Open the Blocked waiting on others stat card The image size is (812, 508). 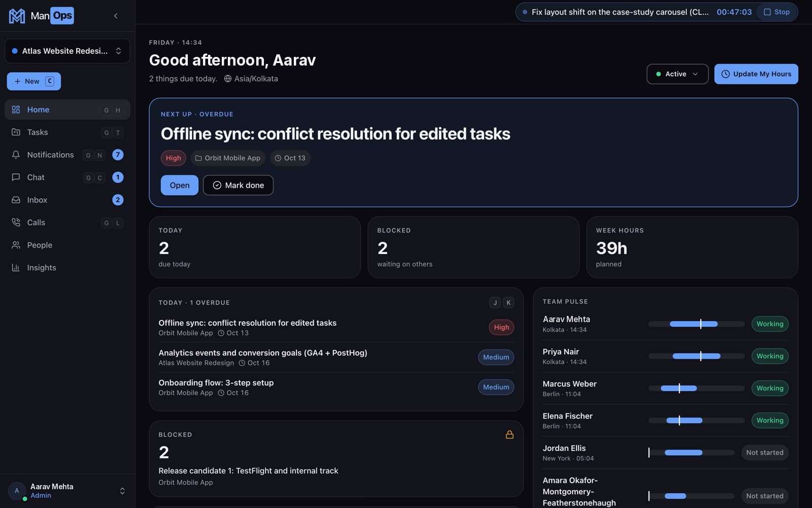coord(473,247)
